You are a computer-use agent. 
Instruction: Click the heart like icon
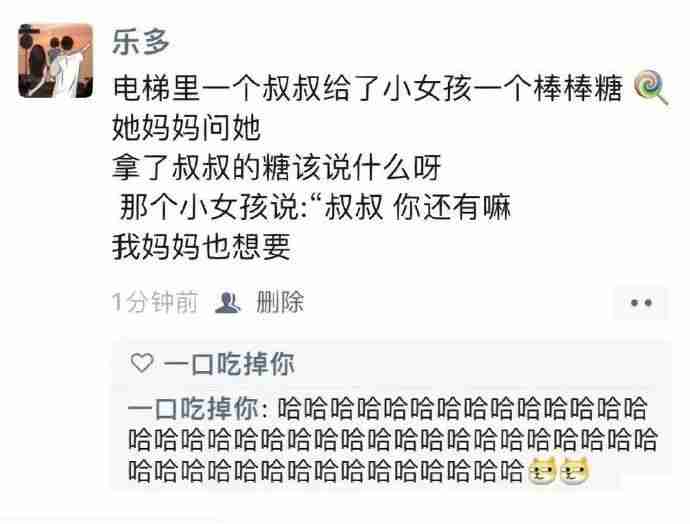click(142, 363)
